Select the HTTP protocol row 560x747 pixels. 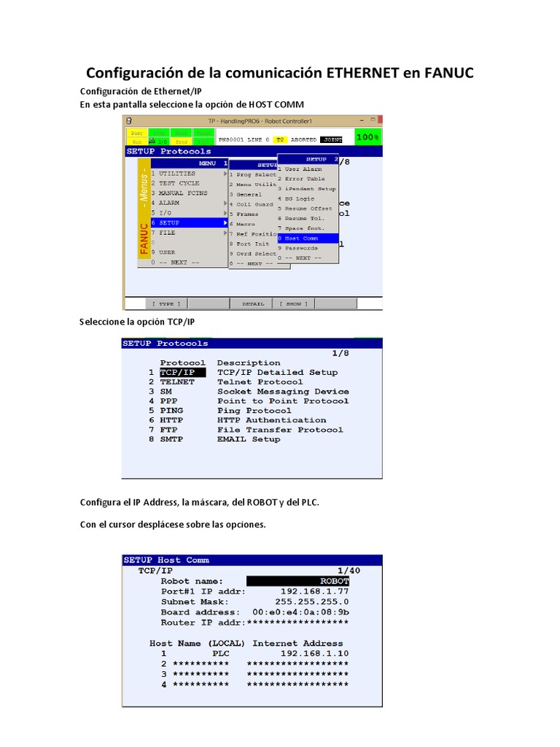point(171,420)
